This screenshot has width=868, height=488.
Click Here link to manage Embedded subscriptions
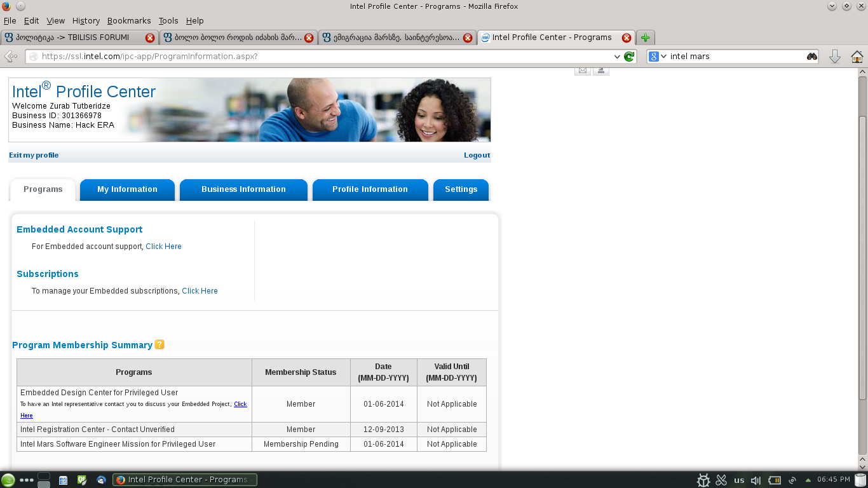point(200,291)
